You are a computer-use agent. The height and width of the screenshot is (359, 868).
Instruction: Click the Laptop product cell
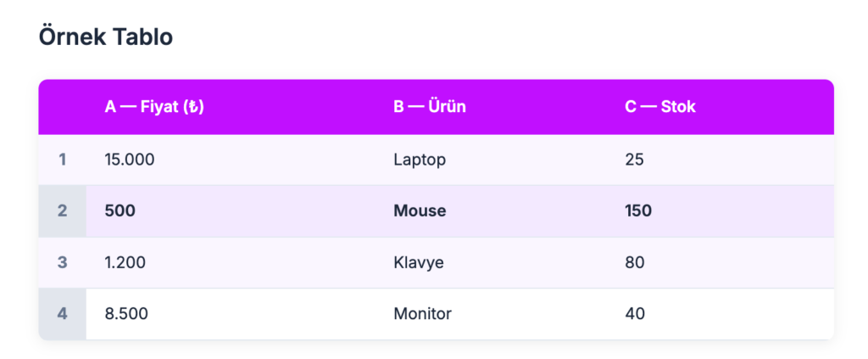coord(419,159)
